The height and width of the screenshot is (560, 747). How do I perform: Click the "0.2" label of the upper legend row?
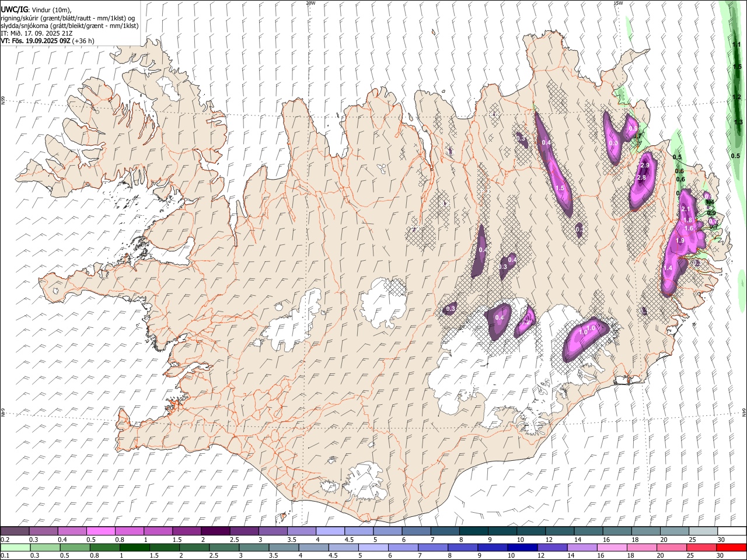[x=5, y=540]
